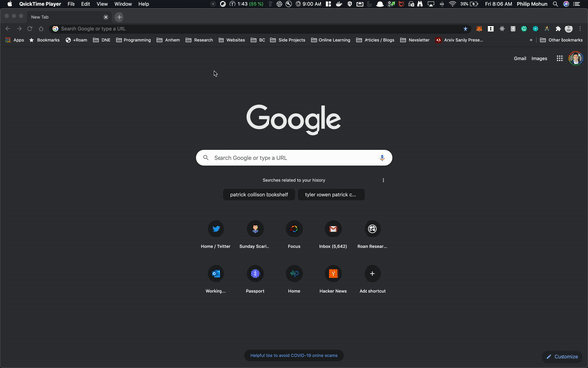Open the Arxiv Sanity Prese... bookmark

coord(460,40)
